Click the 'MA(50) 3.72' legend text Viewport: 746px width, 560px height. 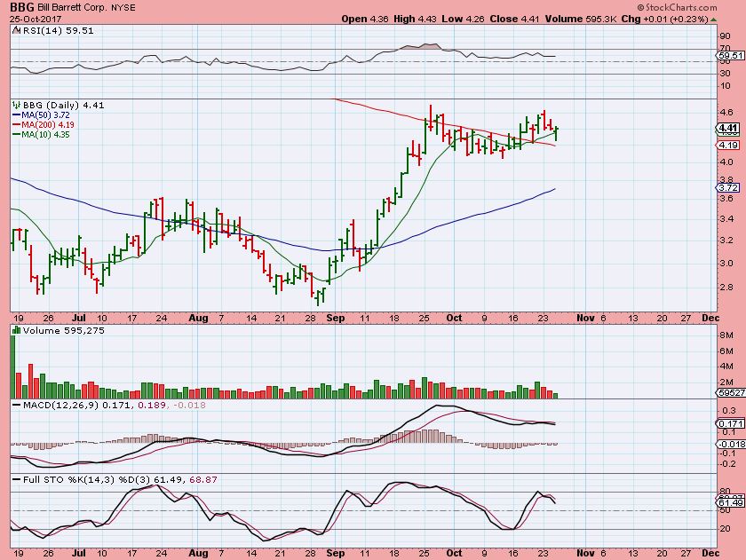(x=45, y=115)
